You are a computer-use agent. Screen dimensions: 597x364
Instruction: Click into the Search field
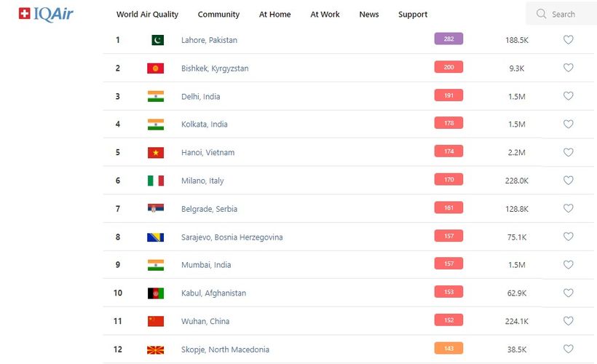click(568, 14)
